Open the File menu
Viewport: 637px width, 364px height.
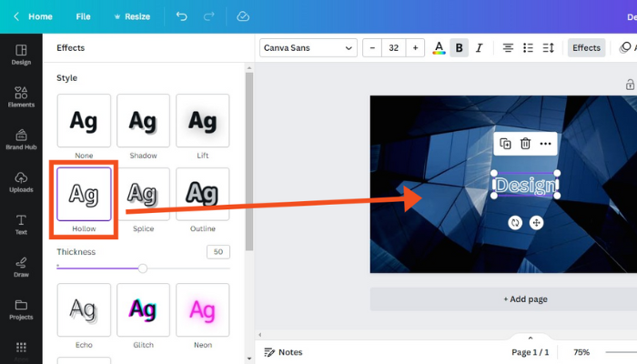tap(83, 16)
